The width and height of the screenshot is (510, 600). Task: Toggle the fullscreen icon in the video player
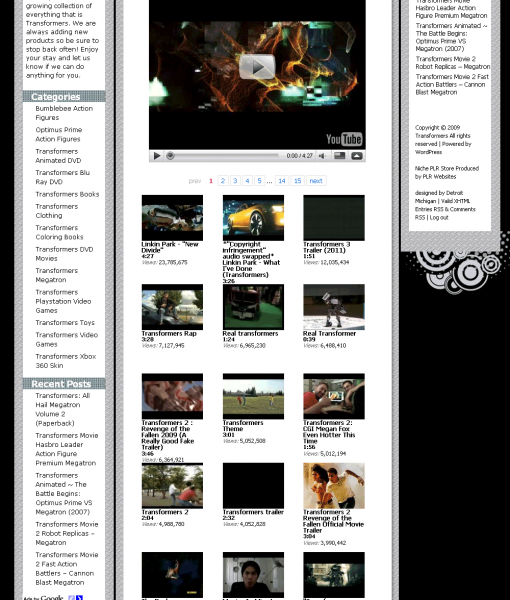pos(339,156)
